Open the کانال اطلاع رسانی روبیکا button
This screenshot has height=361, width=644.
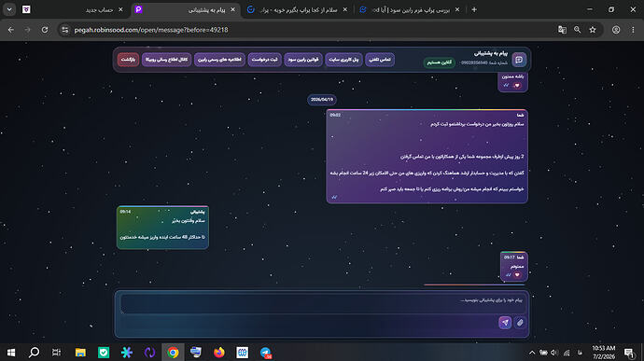pyautogui.click(x=166, y=60)
